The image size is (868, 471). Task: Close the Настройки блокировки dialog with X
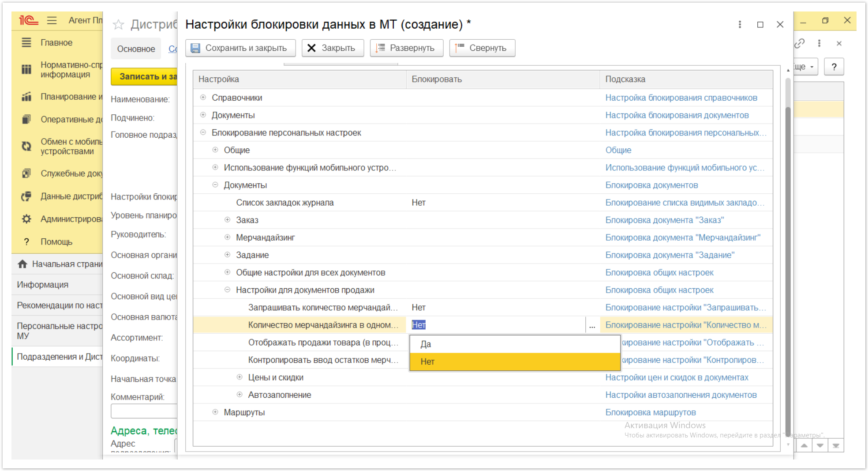(780, 24)
